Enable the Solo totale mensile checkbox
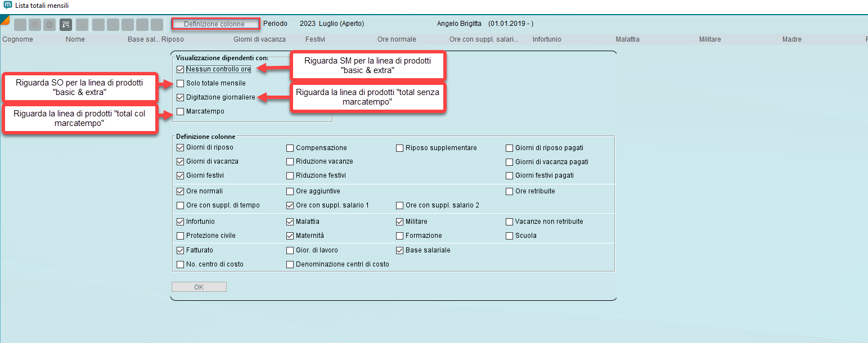 (180, 83)
